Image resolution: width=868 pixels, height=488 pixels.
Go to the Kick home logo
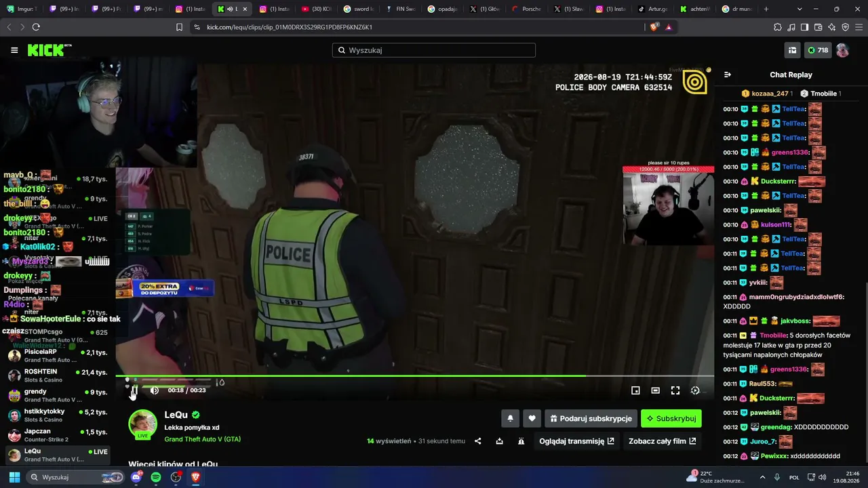(50, 50)
